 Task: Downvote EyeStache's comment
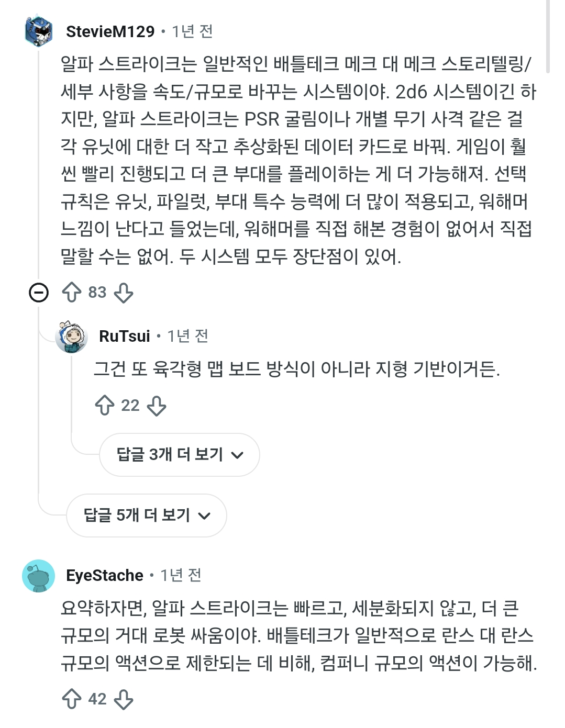[x=124, y=699]
